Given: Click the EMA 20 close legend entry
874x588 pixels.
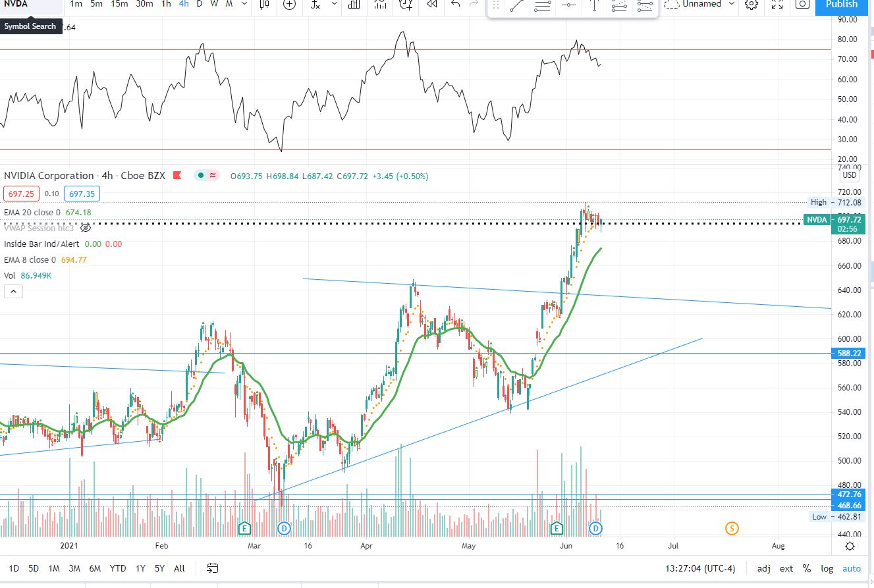Looking at the screenshot, I should tap(47, 212).
